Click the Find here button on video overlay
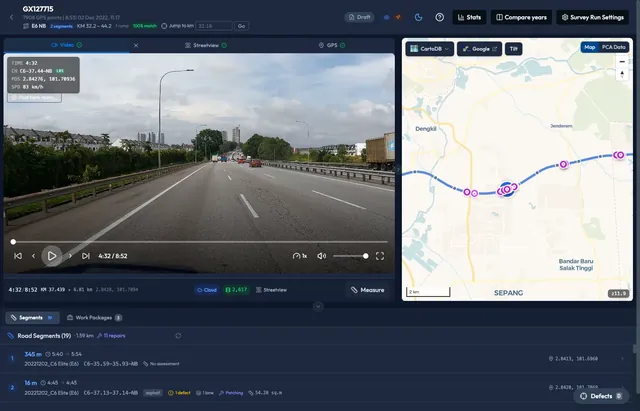 (x=35, y=98)
